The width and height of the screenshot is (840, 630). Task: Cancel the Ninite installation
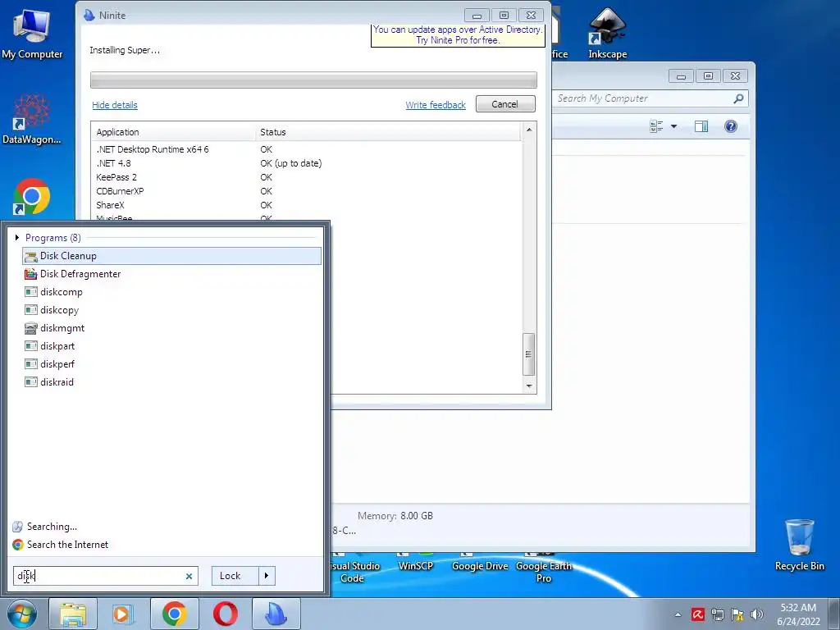505,104
